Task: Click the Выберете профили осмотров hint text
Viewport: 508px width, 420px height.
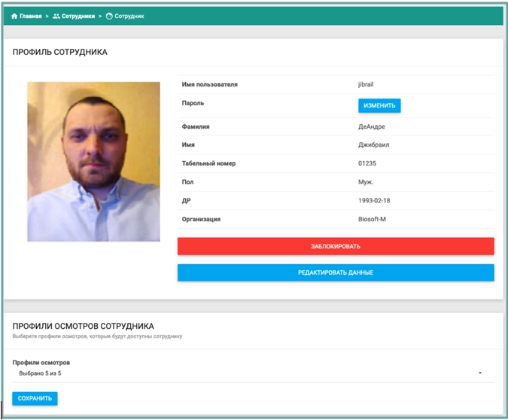Action: (x=97, y=336)
